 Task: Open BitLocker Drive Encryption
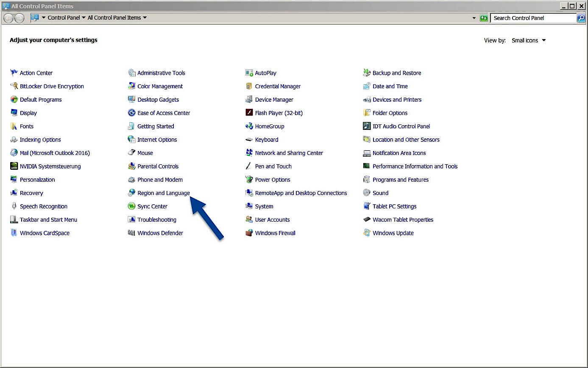[52, 86]
